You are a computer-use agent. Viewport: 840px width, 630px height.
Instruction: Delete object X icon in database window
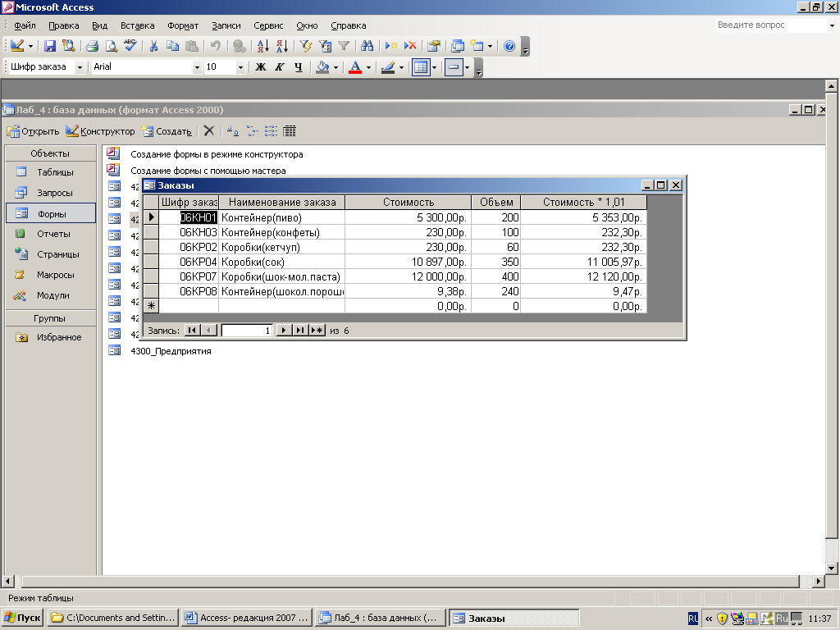pos(209,131)
